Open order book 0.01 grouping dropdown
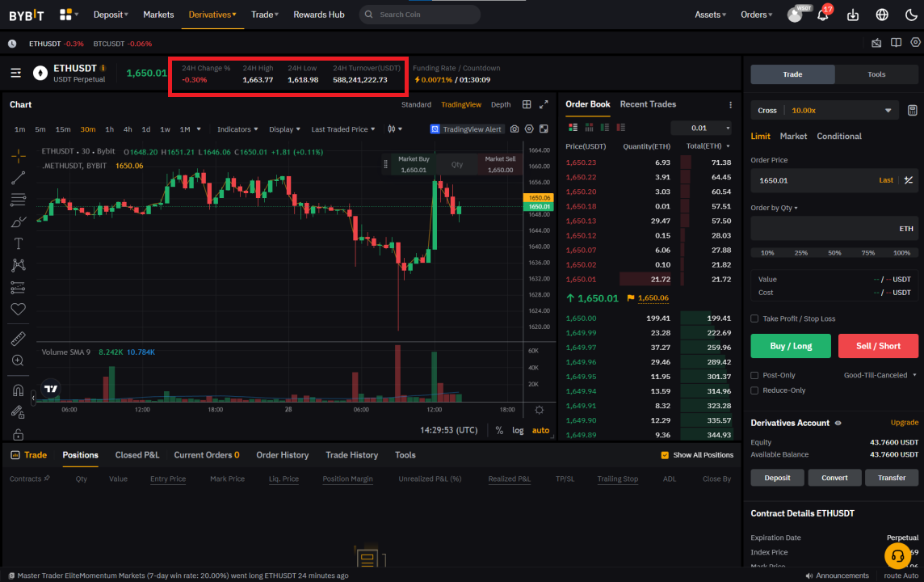Viewport: 924px width, 582px height. [702, 128]
